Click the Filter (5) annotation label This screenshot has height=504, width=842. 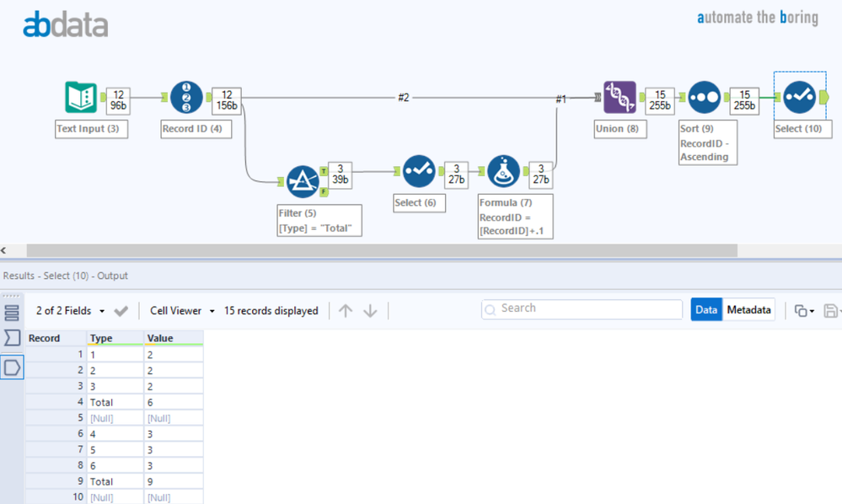coord(319,220)
